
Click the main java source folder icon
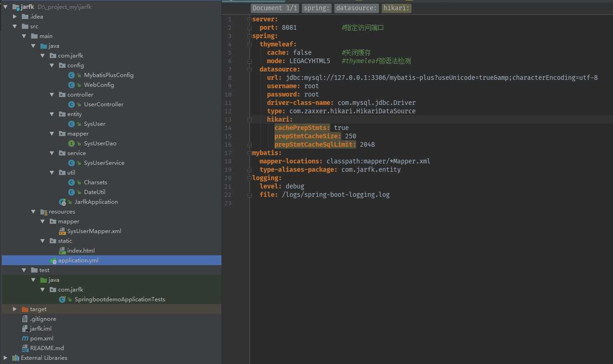pos(44,46)
